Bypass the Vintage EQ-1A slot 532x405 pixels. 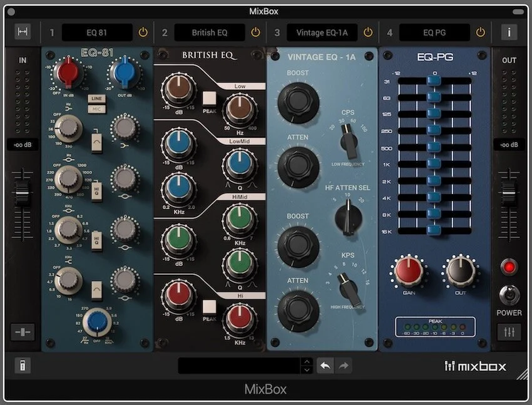[x=369, y=32]
